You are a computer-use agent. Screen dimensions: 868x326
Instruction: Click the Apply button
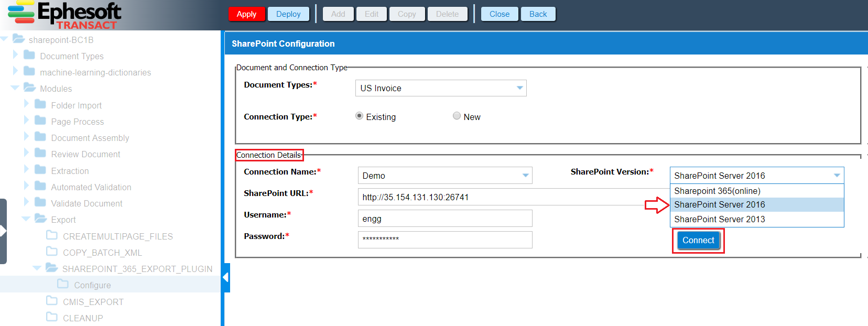pos(246,14)
